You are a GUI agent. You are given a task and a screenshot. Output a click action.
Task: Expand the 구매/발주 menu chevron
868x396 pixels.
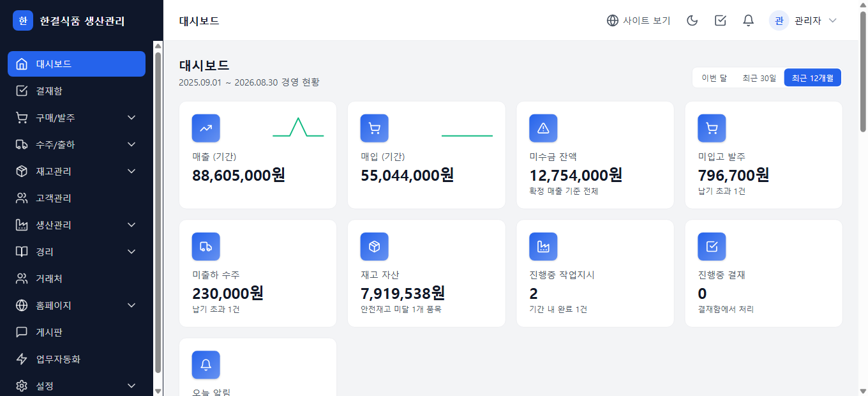(x=131, y=118)
